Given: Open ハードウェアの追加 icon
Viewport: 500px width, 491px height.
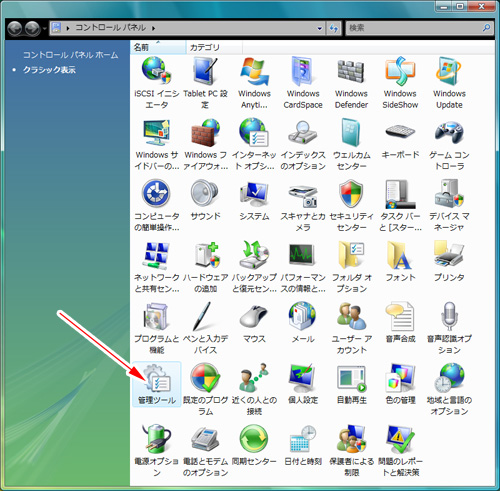Looking at the screenshot, I should [x=207, y=255].
